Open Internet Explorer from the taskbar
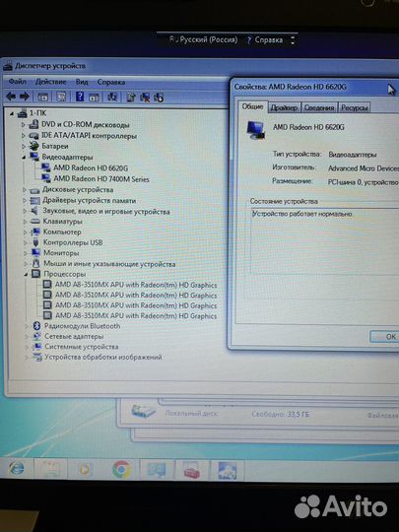 click(x=17, y=469)
